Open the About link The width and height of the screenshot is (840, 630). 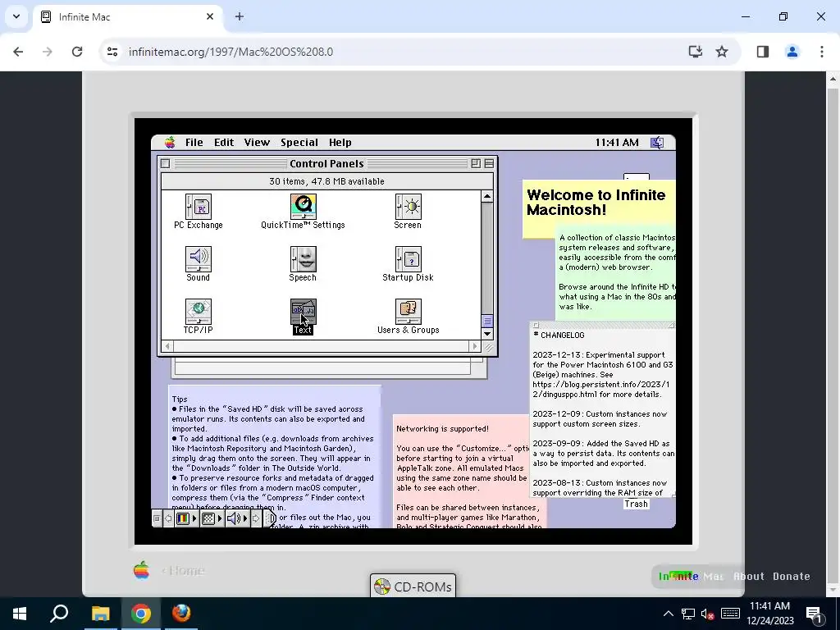click(748, 577)
